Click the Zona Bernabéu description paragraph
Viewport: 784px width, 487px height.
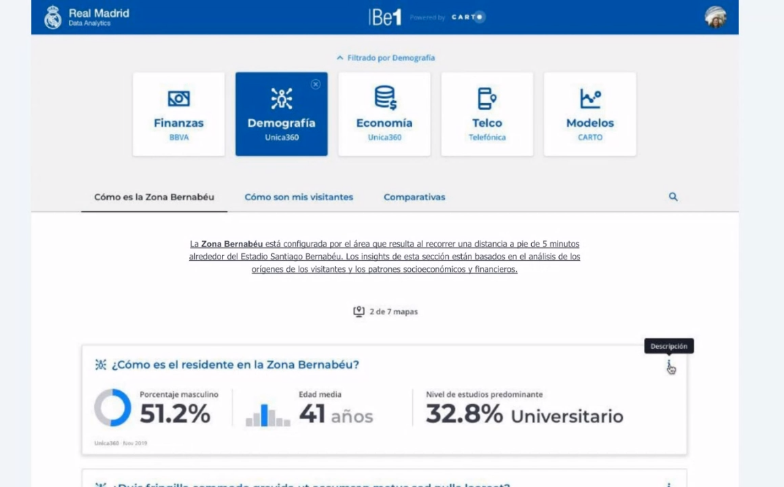point(384,256)
